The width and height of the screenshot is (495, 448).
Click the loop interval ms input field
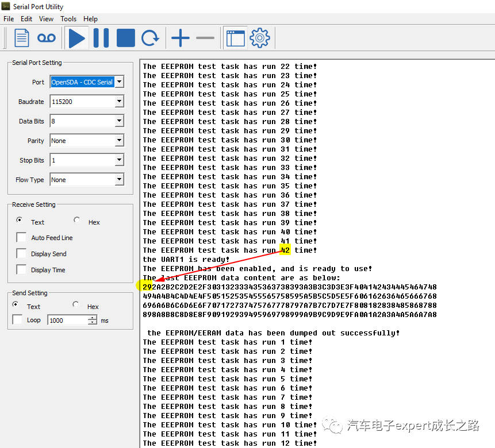pos(68,320)
